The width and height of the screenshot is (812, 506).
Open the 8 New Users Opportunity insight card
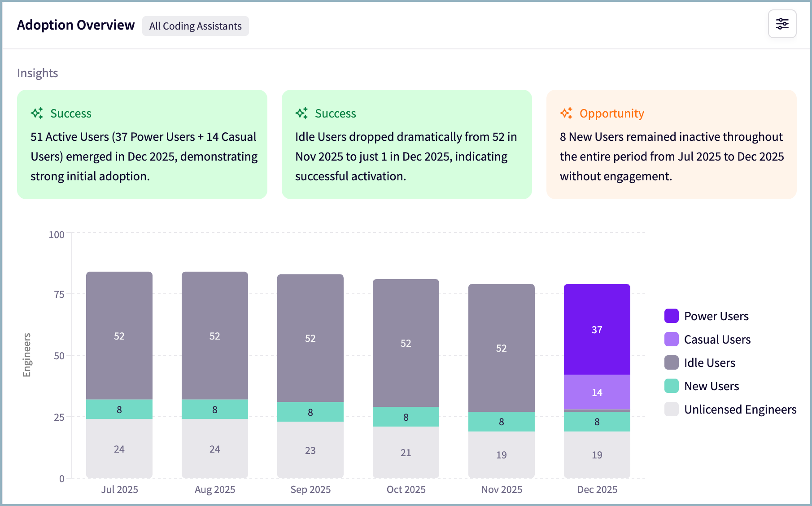tap(671, 144)
